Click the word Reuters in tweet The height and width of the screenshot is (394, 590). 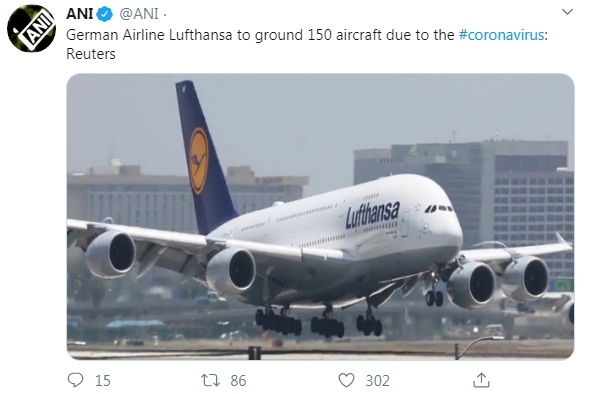91,54
